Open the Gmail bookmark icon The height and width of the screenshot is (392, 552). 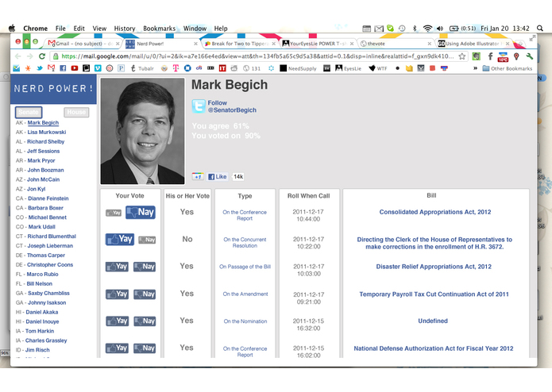click(x=51, y=68)
